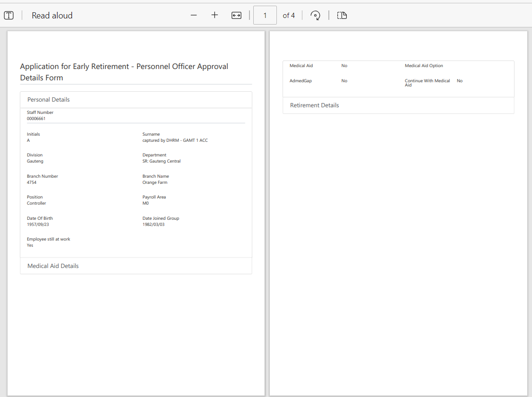Click the Date Of Birth value 1957/09/23
Screen dimensions: 532x397
click(x=38, y=224)
